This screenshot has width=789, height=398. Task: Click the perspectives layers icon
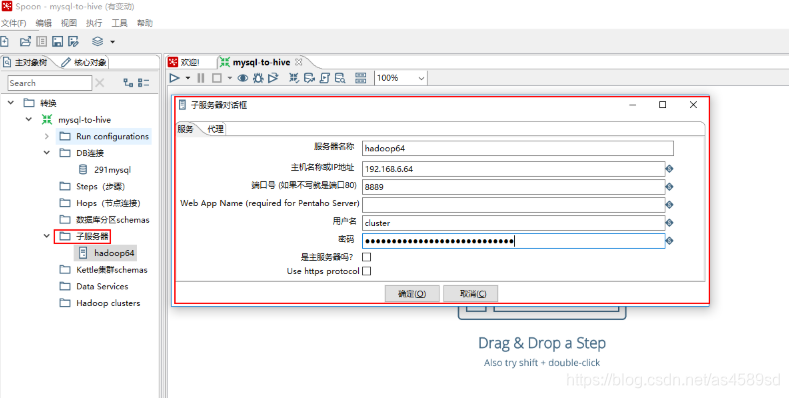tap(98, 42)
